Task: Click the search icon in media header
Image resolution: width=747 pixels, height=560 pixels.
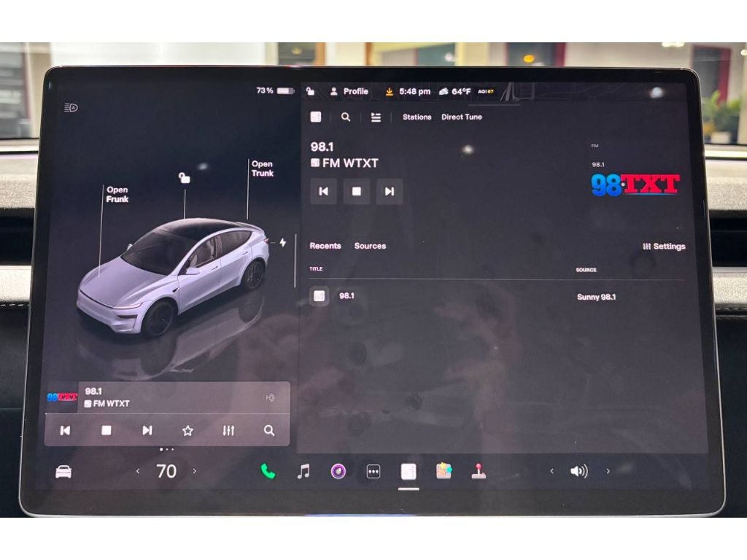Action: pyautogui.click(x=346, y=117)
